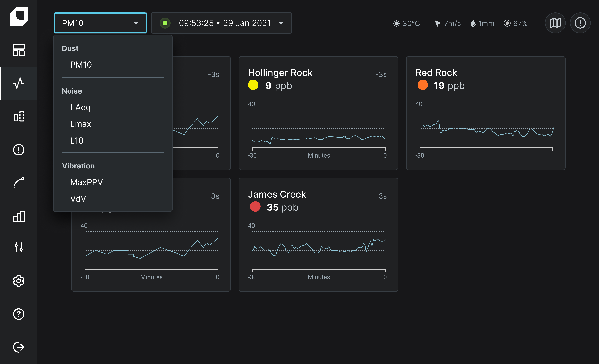Choose MaxPPV under Vibration

87,182
